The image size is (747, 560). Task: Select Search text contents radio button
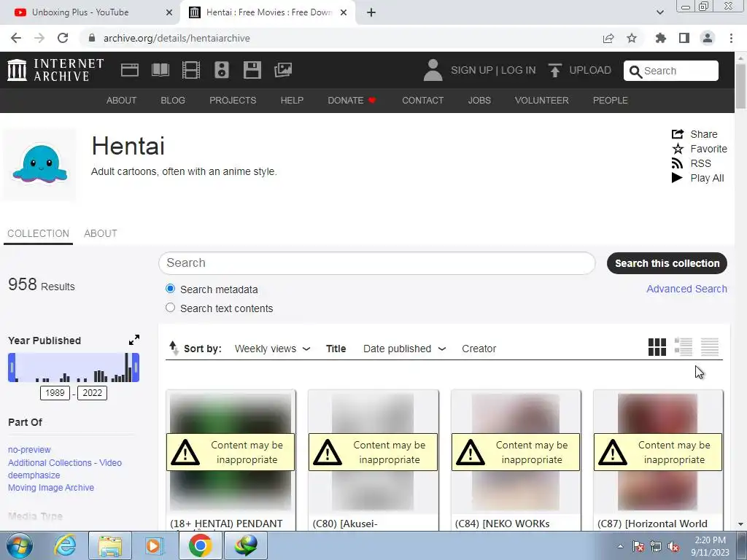coord(170,308)
